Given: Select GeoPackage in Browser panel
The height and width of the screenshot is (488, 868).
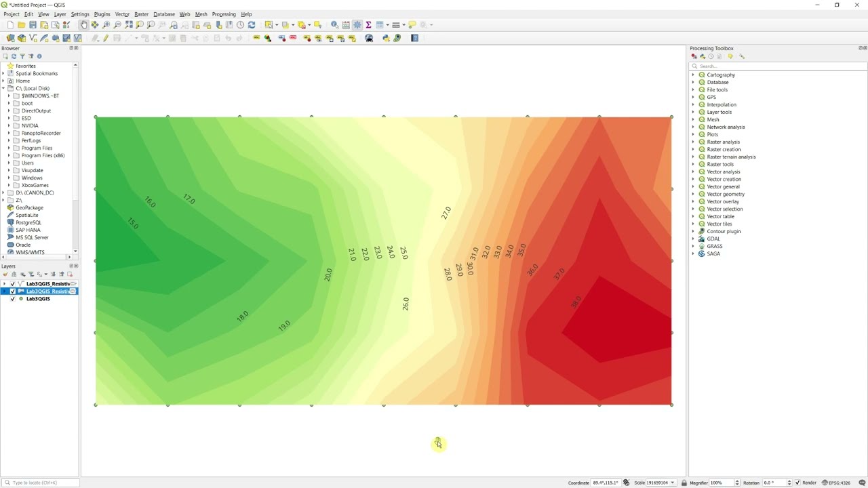Looking at the screenshot, I should click(x=29, y=207).
